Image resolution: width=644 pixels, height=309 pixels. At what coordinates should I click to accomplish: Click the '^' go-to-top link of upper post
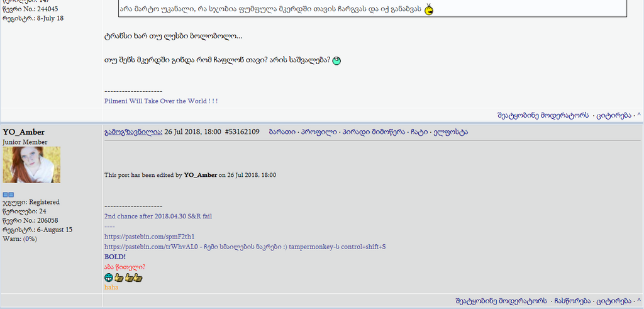click(639, 115)
